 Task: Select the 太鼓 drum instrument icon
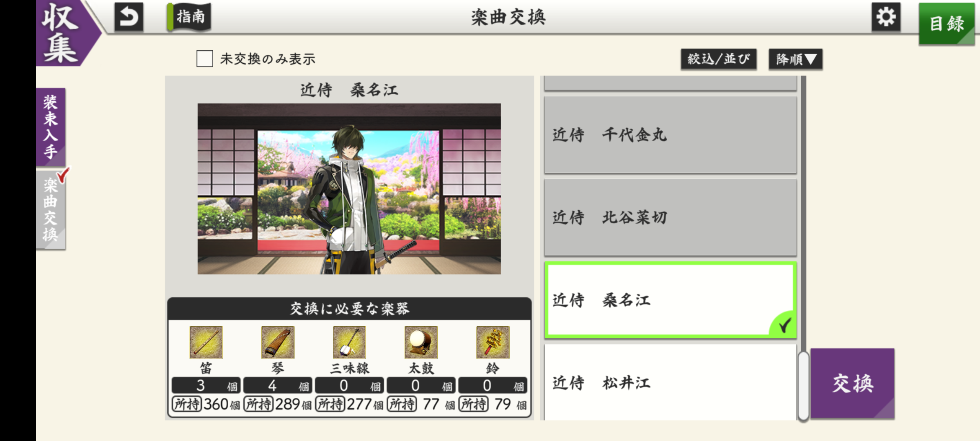click(421, 342)
